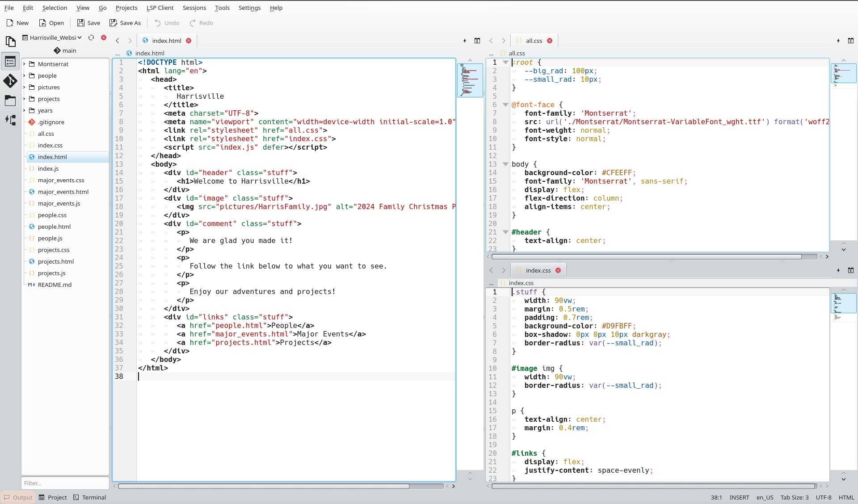858x504 pixels.
Task: Expand the years folder
Action: tap(24, 110)
